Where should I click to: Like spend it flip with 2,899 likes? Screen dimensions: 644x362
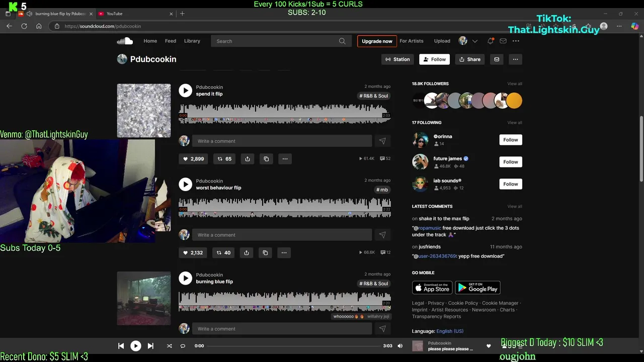[x=193, y=159]
